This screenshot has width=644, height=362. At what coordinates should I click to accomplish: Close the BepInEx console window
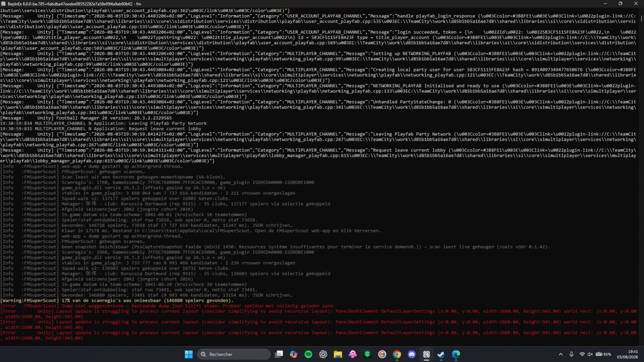(x=635, y=4)
